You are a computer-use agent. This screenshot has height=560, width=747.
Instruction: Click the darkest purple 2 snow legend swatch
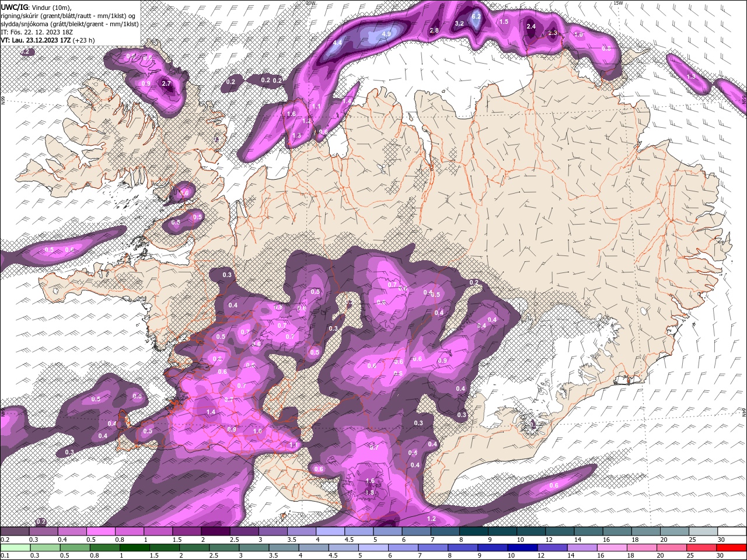215,531
